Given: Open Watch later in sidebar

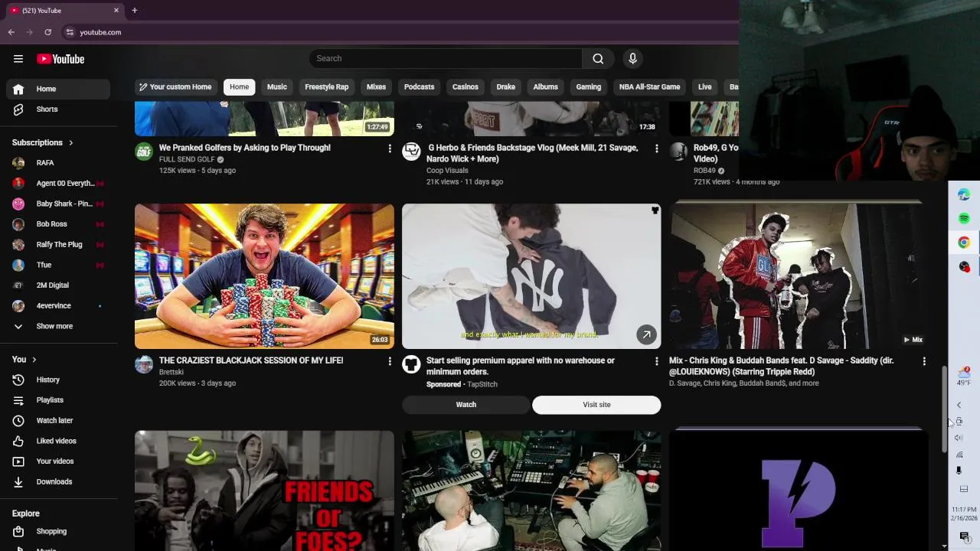Looking at the screenshot, I should click(58, 421).
